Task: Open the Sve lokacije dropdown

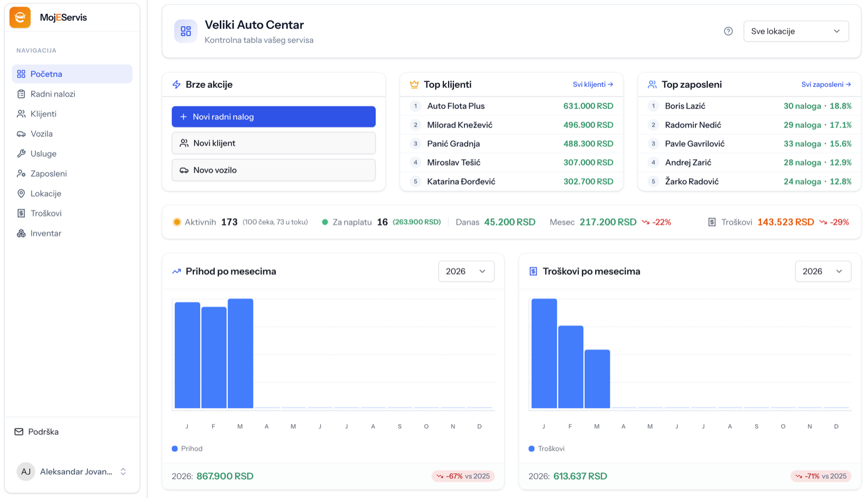Action: 796,31
